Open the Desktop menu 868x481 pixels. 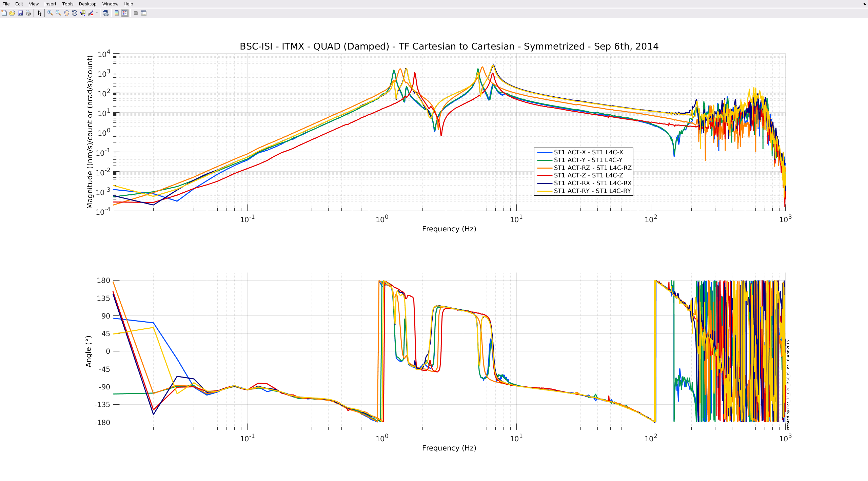87,4
